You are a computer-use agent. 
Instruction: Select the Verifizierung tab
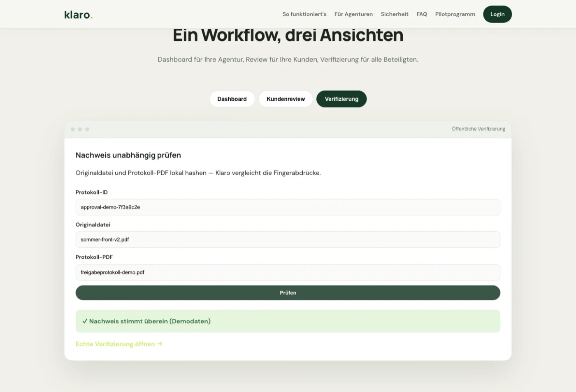[341, 99]
